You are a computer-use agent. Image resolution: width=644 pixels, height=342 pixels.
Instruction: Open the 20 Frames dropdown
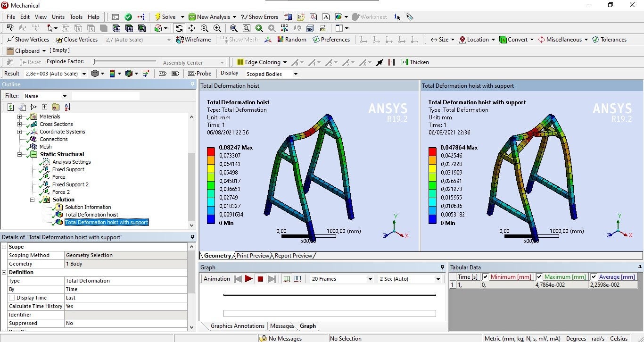pyautogui.click(x=370, y=279)
